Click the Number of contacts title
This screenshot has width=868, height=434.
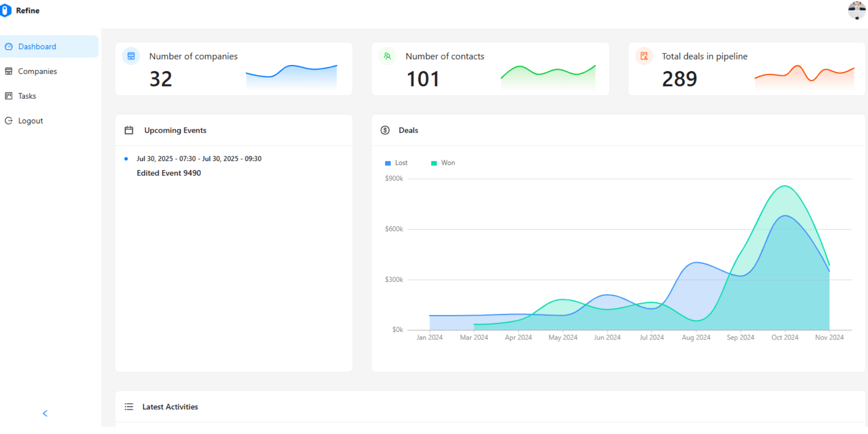click(445, 56)
